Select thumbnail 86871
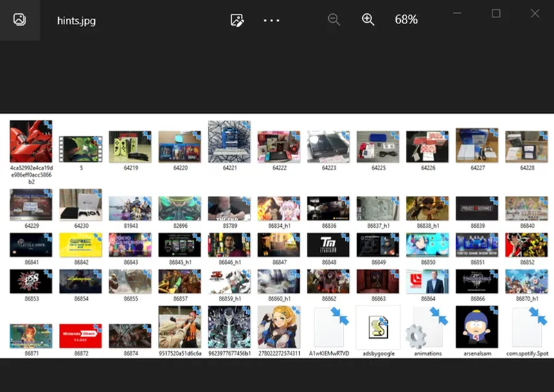The height and width of the screenshot is (392, 554). pos(31,336)
